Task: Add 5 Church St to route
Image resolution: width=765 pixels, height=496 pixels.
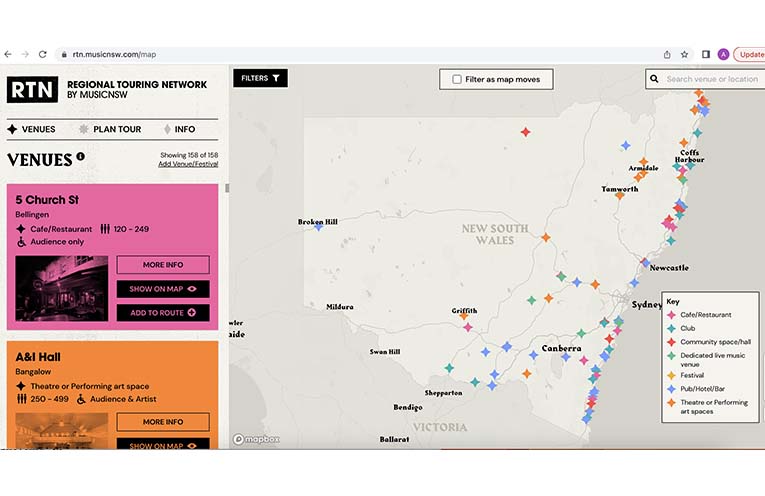Action: click(x=163, y=313)
